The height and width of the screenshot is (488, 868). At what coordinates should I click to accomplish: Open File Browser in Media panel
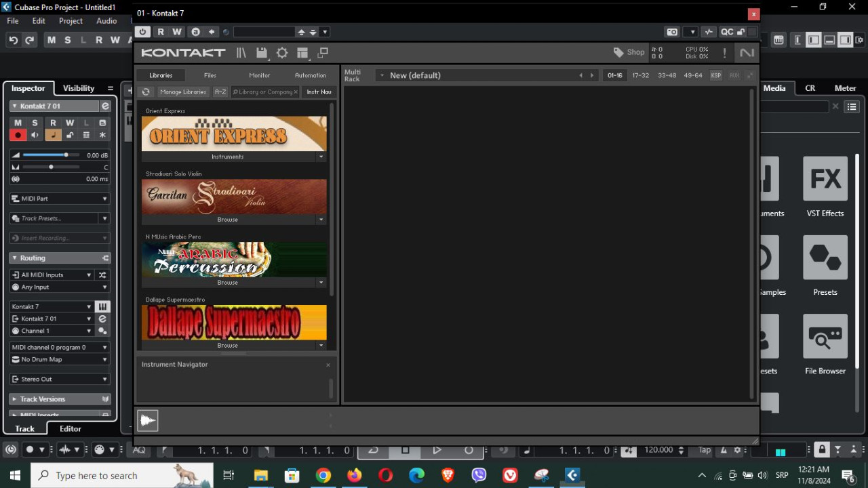pyautogui.click(x=825, y=345)
